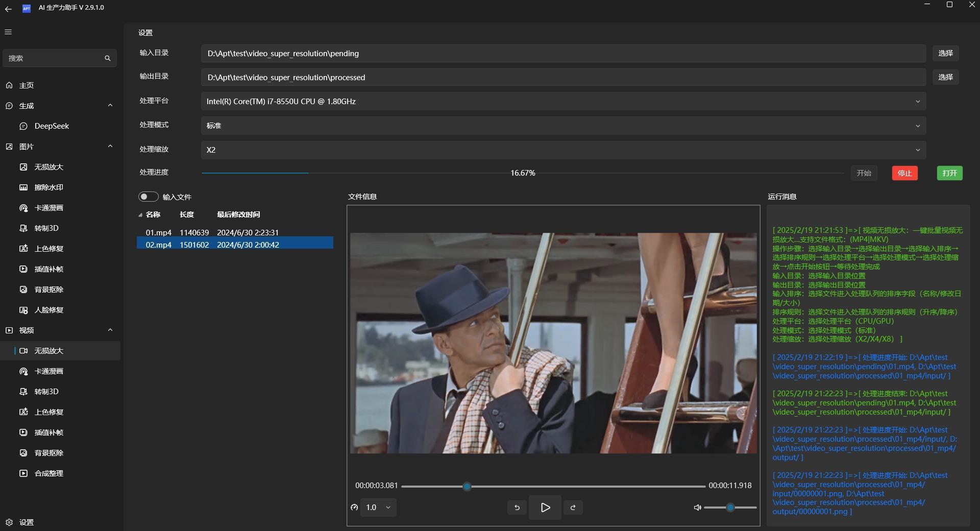Open image 背景抠除 tool
980x531 pixels.
(60, 289)
